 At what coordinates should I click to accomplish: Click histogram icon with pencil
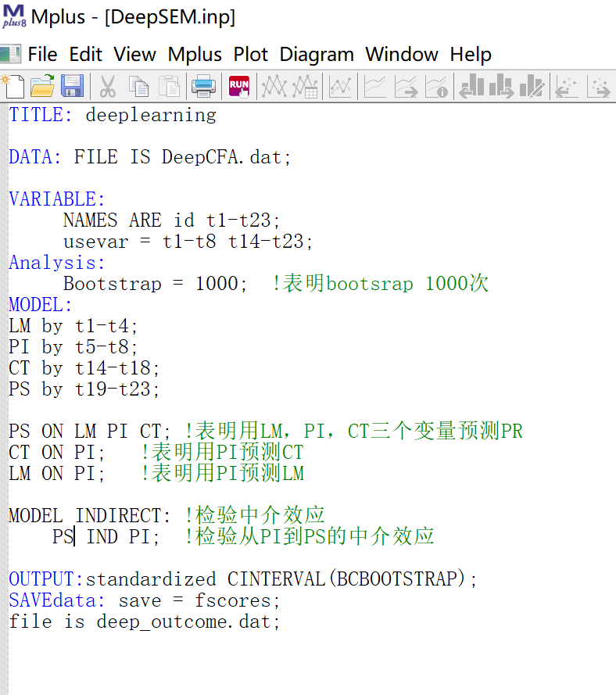point(532,86)
